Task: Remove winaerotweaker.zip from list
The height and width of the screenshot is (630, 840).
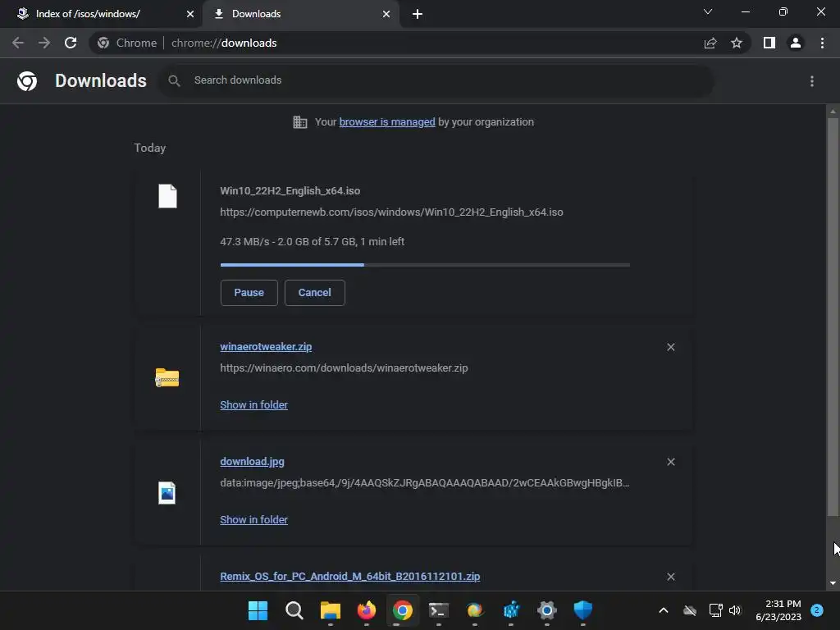Action: [671, 347]
